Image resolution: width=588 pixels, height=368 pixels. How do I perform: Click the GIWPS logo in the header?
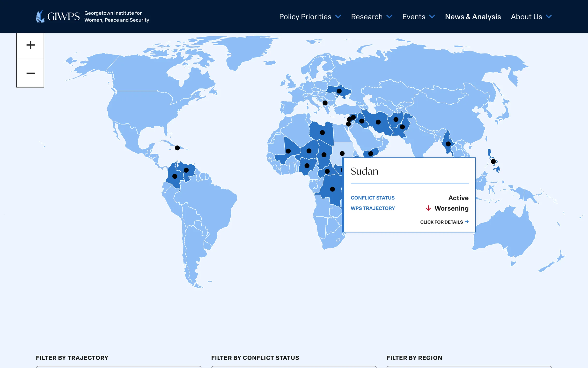[92, 16]
